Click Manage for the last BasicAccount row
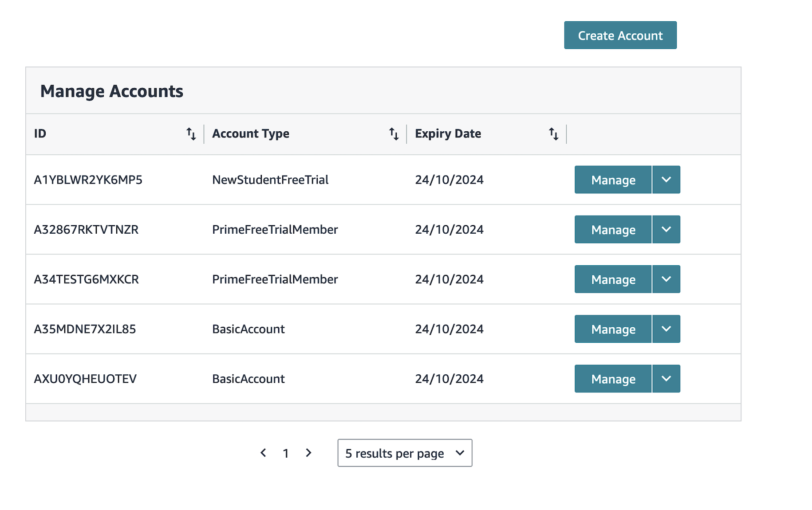The width and height of the screenshot is (812, 510). tap(613, 378)
